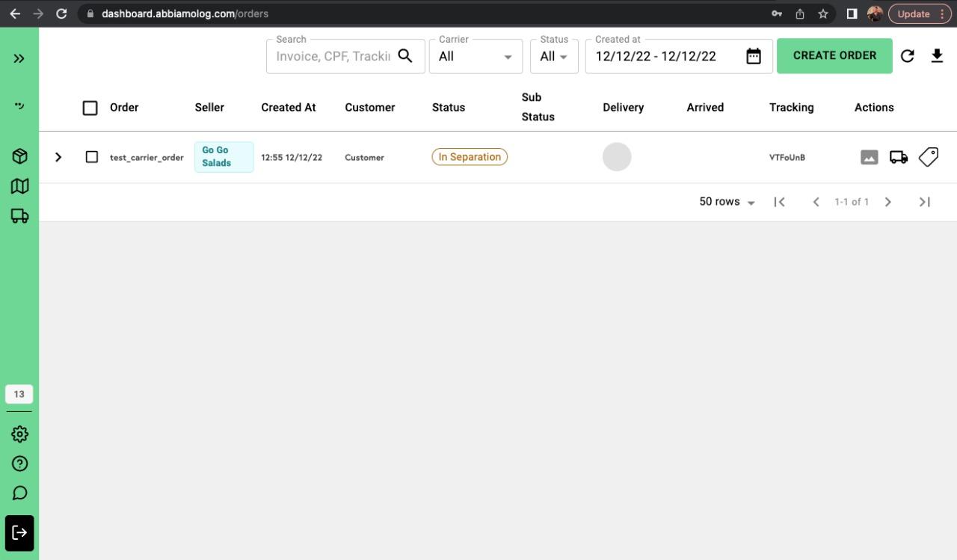The height and width of the screenshot is (560, 957).
Task: Click the image action icon in order row
Action: [x=869, y=157]
